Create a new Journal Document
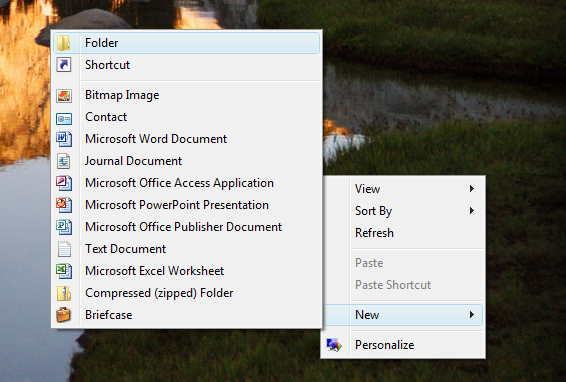The image size is (566, 382). tap(186, 161)
